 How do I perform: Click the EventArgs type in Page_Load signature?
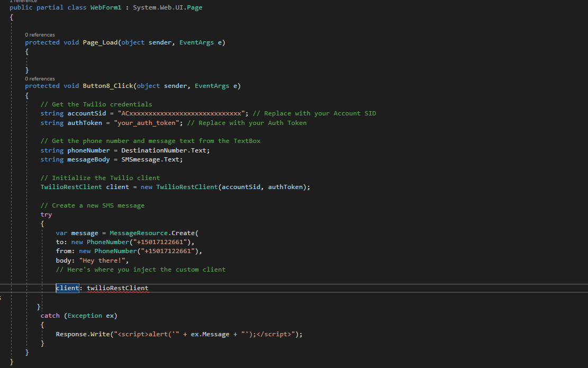(x=196, y=42)
